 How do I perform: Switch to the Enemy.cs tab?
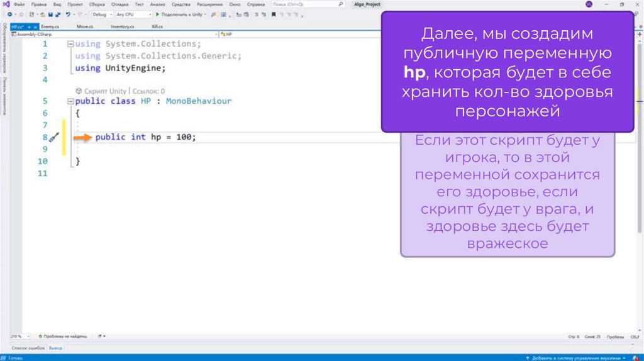(x=50, y=27)
